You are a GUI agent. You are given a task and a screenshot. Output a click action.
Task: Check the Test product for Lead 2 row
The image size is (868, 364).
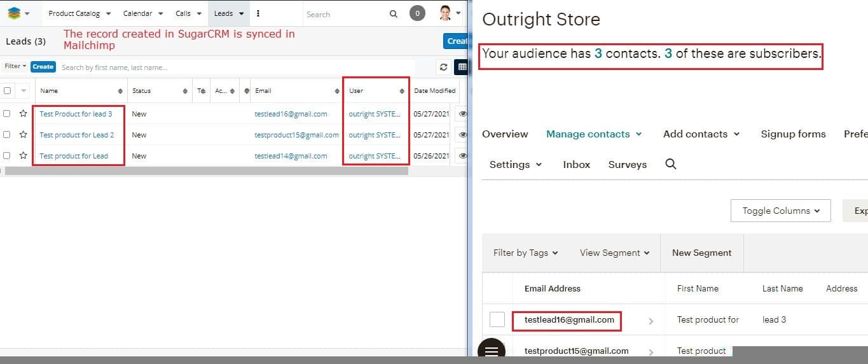[7, 135]
